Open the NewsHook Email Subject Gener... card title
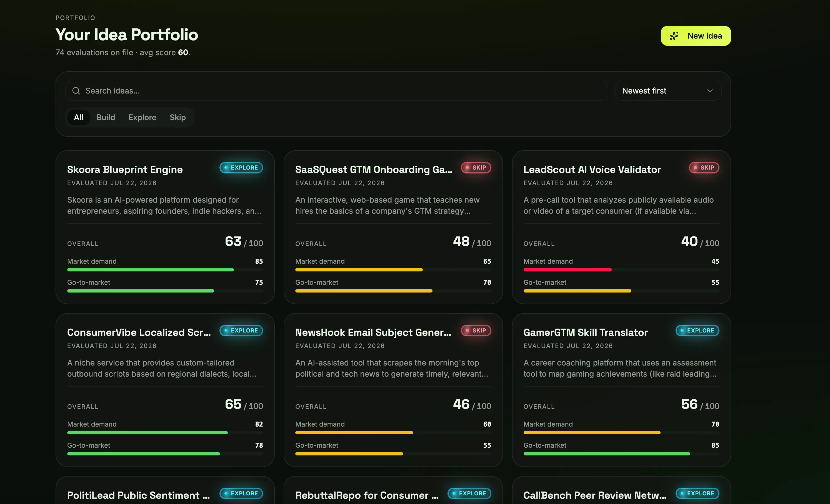The width and height of the screenshot is (830, 504). 373,332
